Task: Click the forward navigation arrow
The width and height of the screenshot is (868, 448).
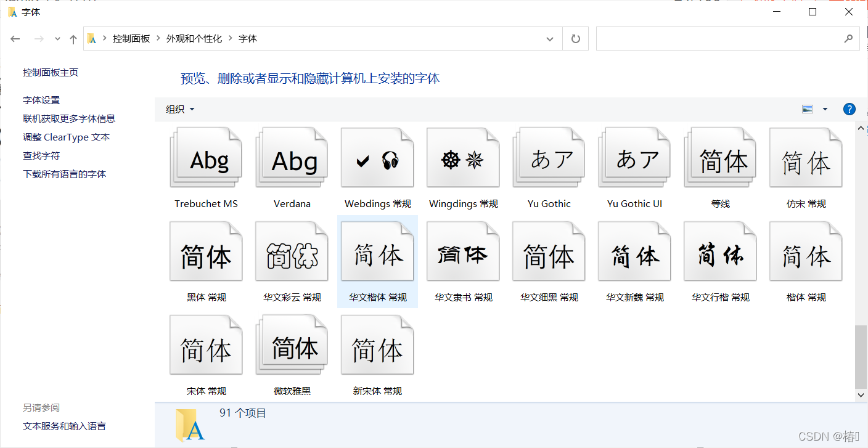Action: coord(38,39)
